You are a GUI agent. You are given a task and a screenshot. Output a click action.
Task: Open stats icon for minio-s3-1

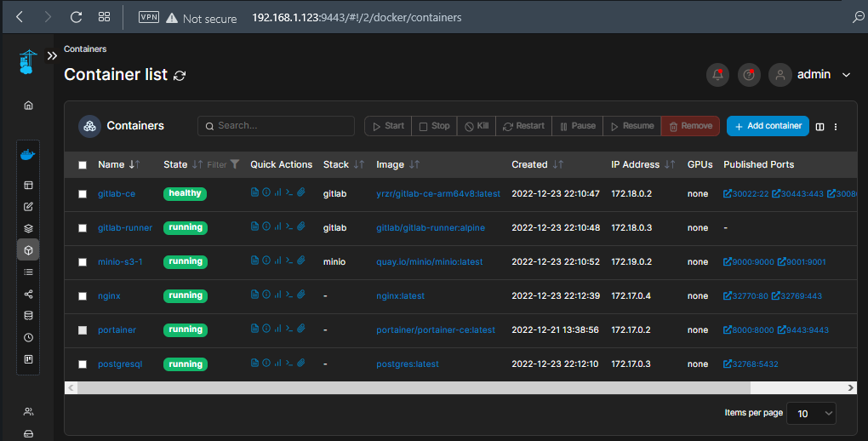278,261
